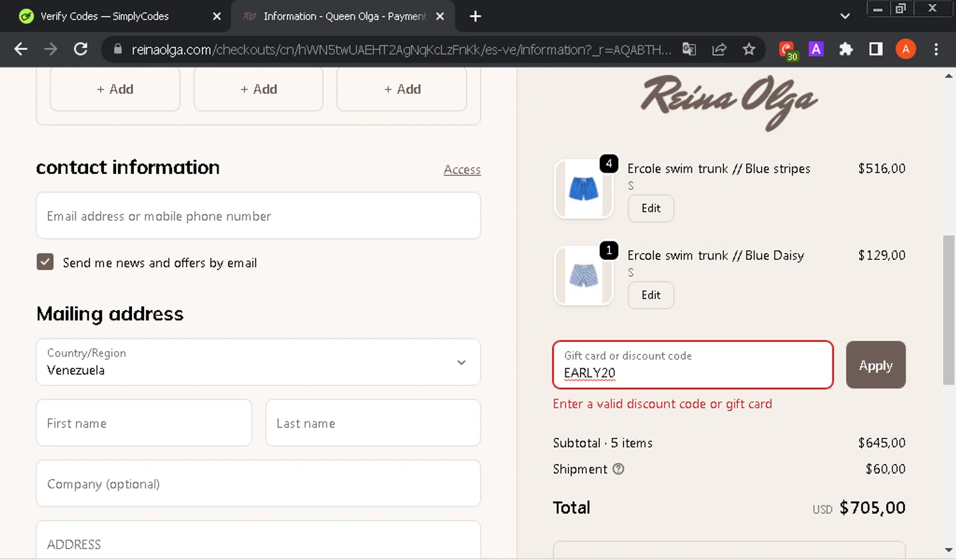Open a new browser tab
This screenshot has width=956, height=560.
click(475, 16)
